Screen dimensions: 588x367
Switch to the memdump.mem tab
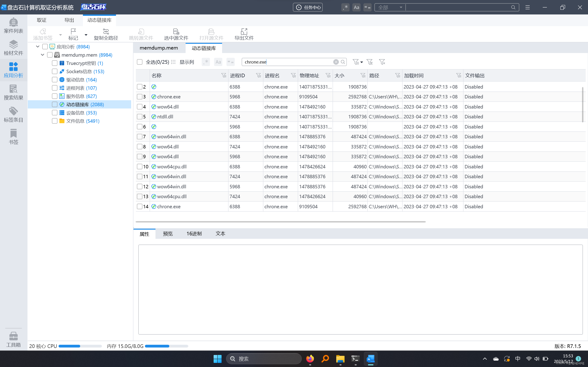coord(159,48)
